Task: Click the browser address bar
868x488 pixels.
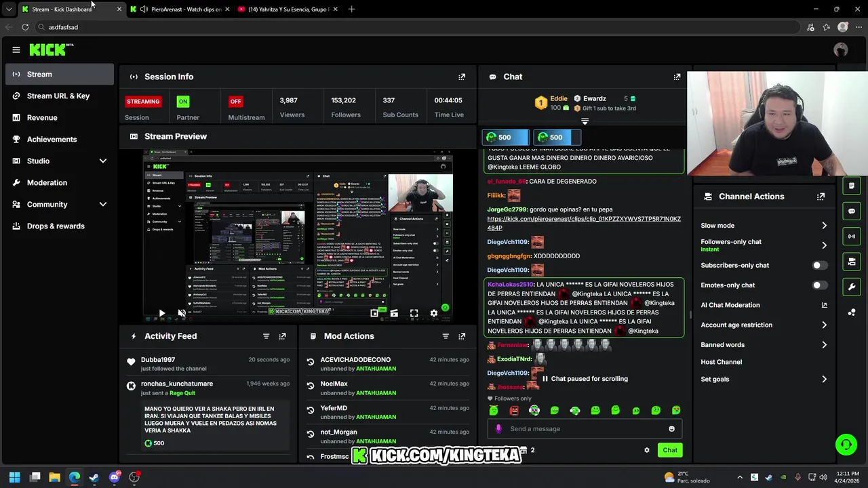Action: (x=417, y=27)
